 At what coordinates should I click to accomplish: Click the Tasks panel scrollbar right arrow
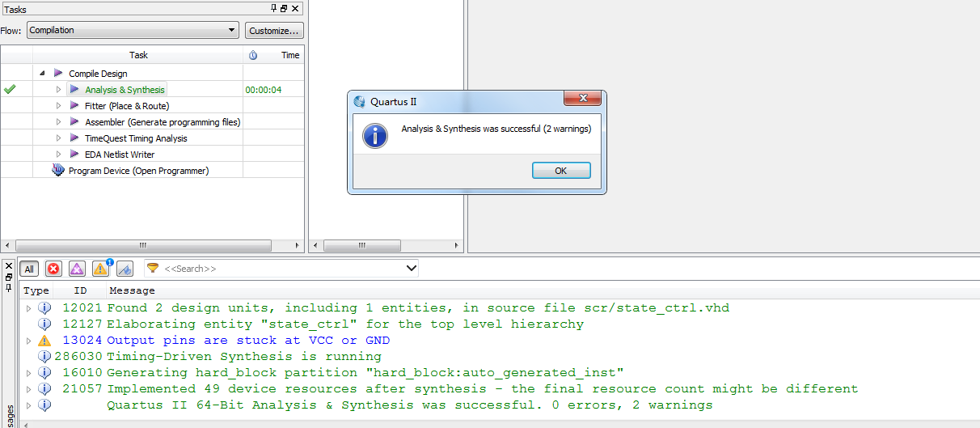298,245
